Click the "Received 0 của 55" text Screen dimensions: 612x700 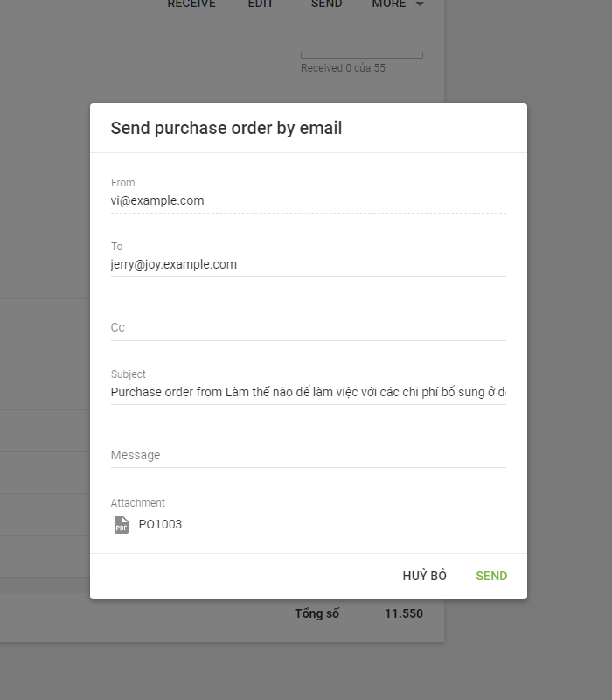[x=343, y=68]
